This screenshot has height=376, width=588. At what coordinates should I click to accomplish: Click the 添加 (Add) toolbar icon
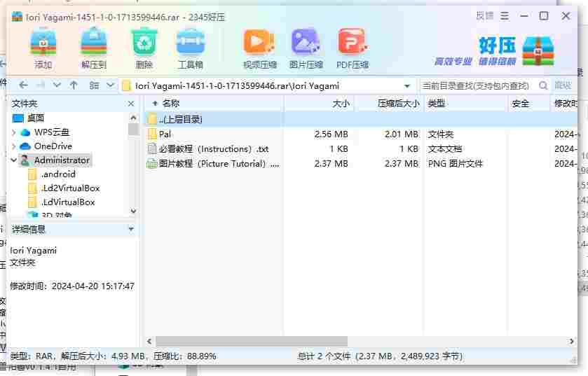pos(43,49)
